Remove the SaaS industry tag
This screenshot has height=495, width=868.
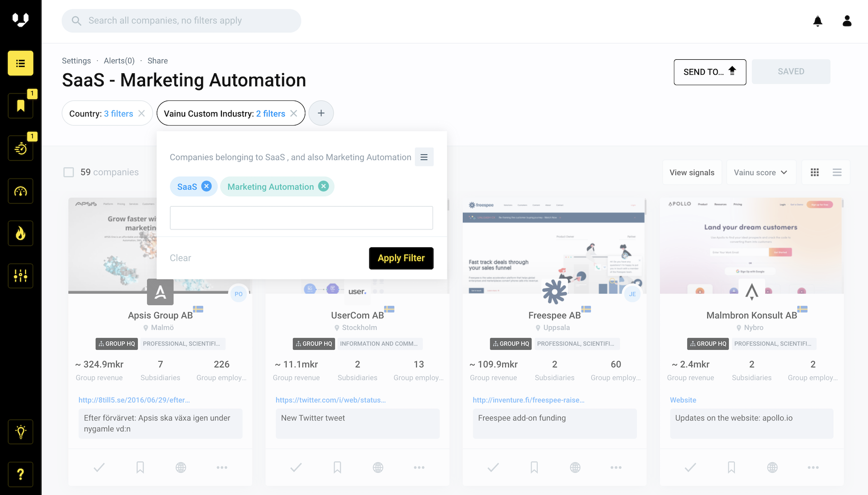click(206, 187)
